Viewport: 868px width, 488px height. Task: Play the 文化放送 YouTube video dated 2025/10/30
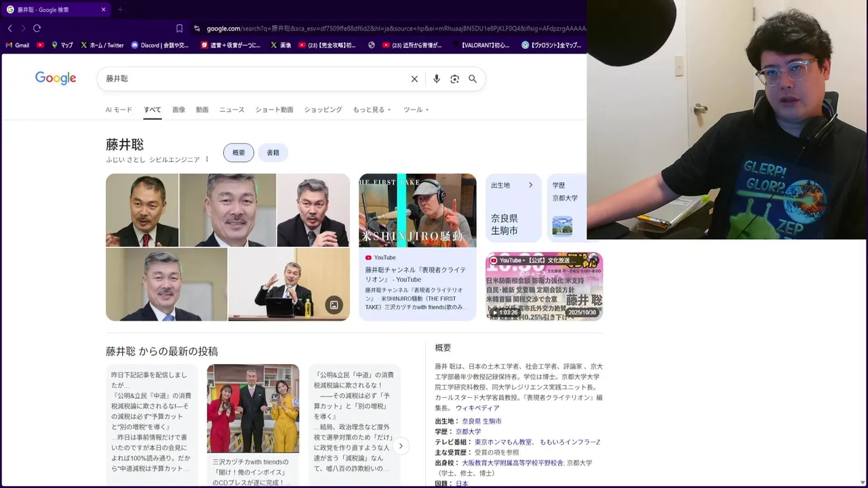(x=544, y=286)
